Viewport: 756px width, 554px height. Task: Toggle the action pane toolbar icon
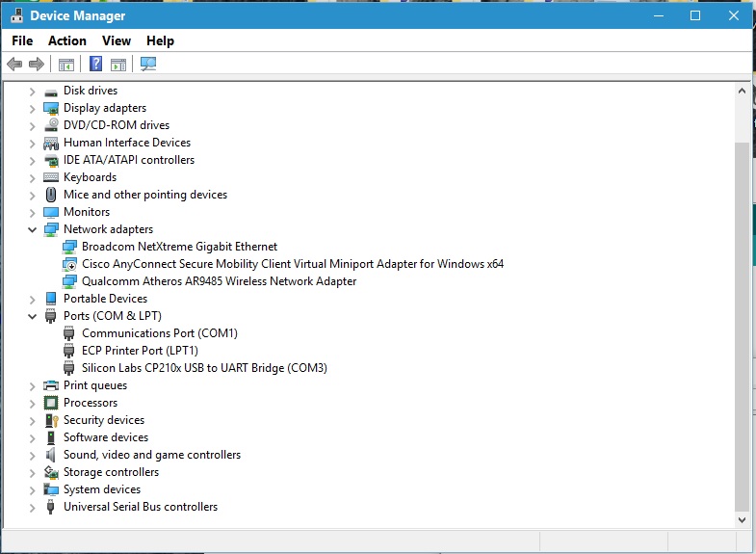[x=118, y=65]
